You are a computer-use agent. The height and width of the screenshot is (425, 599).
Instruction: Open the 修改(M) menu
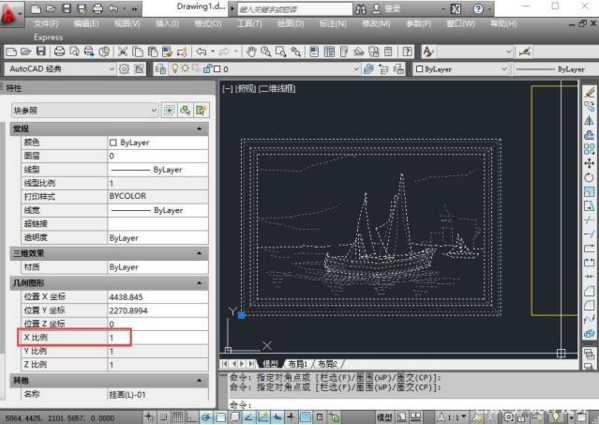[376, 24]
